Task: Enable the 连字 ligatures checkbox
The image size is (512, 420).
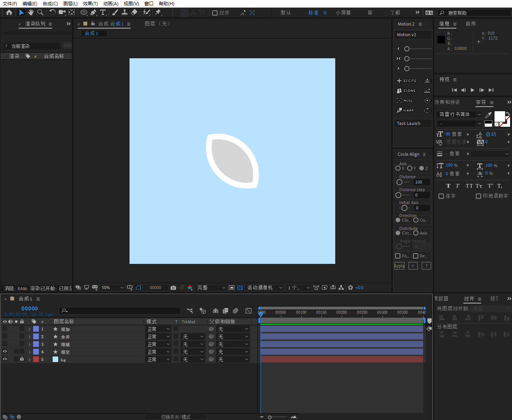Action: (x=441, y=196)
